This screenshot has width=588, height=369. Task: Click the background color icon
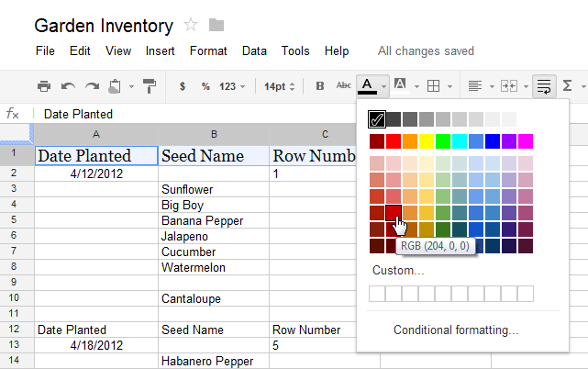point(400,84)
